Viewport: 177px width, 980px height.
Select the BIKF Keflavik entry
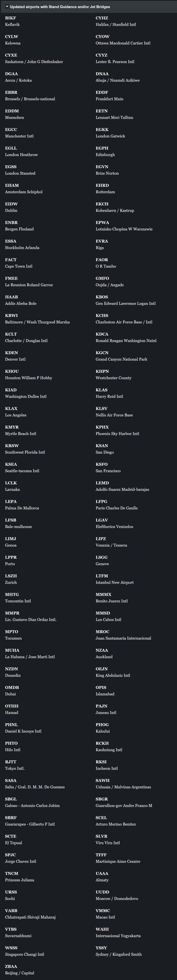pyautogui.click(x=13, y=21)
